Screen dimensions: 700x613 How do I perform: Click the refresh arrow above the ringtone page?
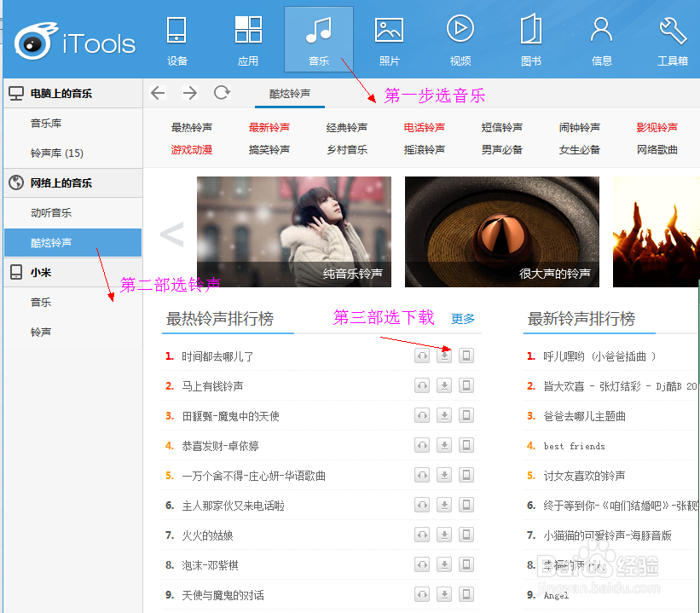[220, 94]
